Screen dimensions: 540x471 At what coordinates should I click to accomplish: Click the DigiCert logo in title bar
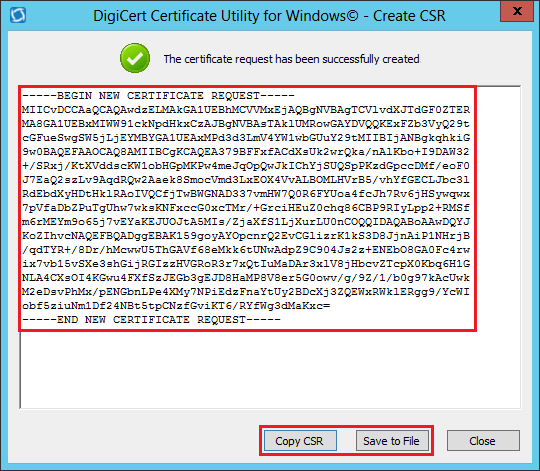coord(18,15)
